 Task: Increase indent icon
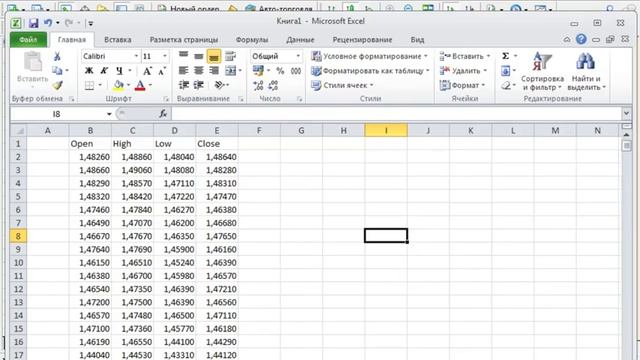[198, 85]
